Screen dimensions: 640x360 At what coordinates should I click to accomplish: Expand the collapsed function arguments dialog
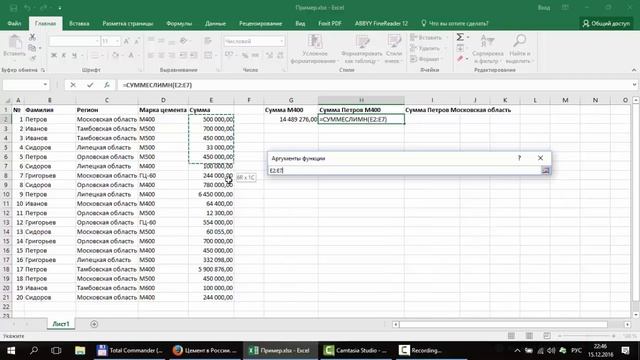point(545,171)
